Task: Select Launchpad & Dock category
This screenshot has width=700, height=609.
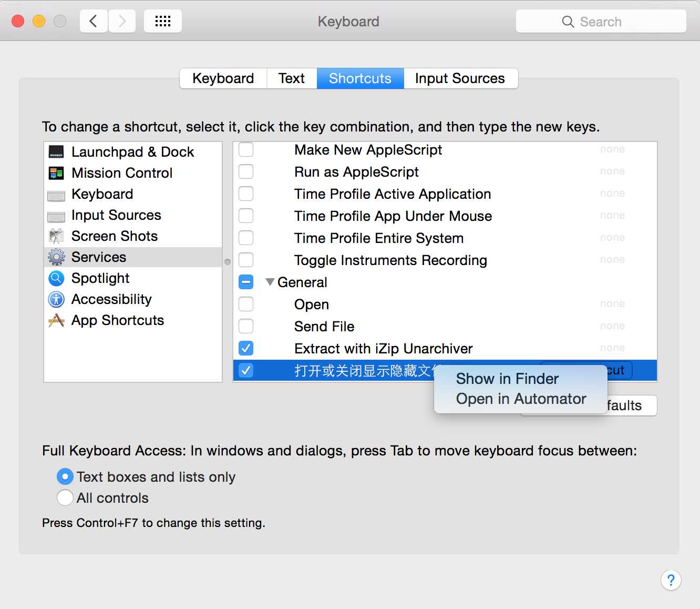Action: coord(133,152)
